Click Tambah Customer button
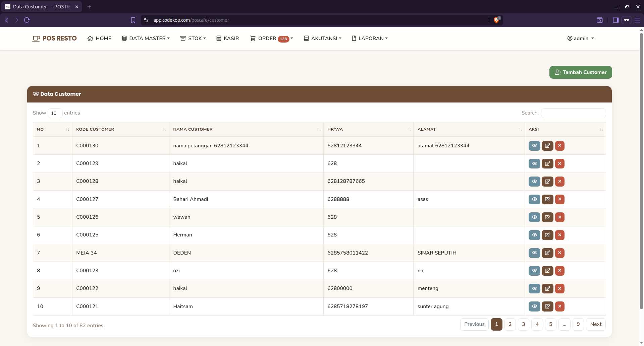This screenshot has width=644, height=346. point(581,72)
